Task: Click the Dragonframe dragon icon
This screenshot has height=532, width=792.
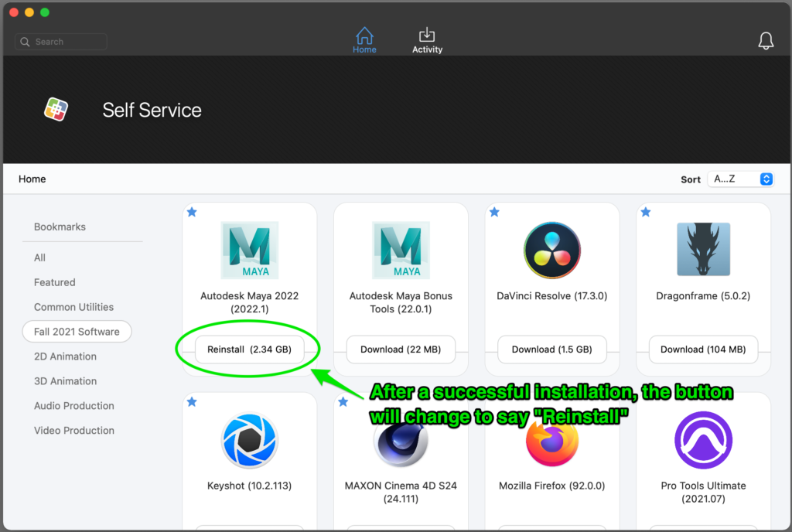Action: 703,249
